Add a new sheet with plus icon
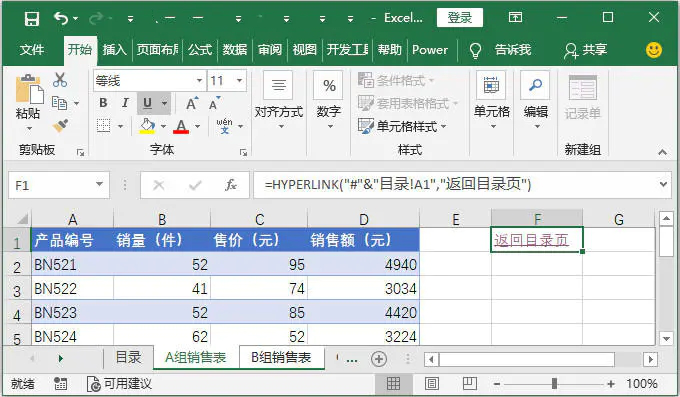680x397 pixels. [x=379, y=359]
